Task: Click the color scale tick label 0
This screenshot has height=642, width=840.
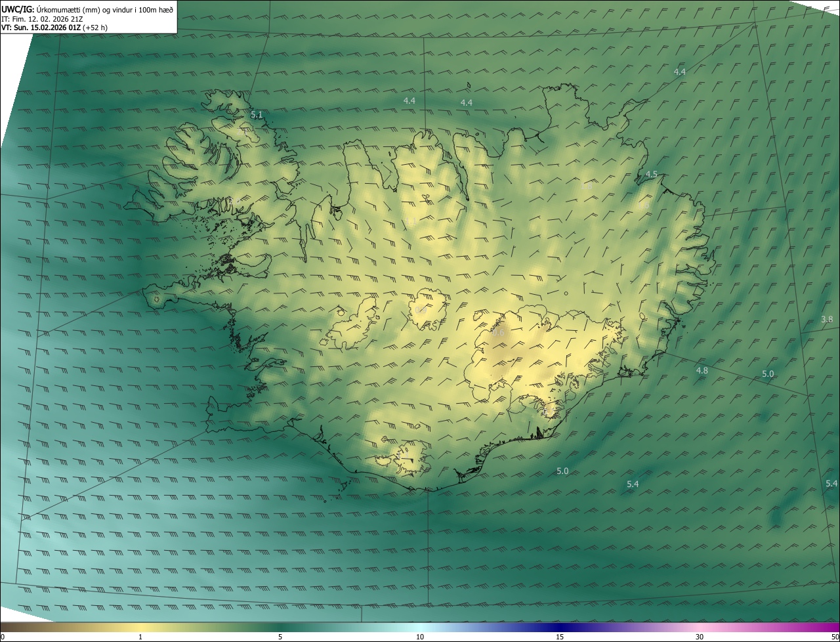Action: [x=3, y=637]
